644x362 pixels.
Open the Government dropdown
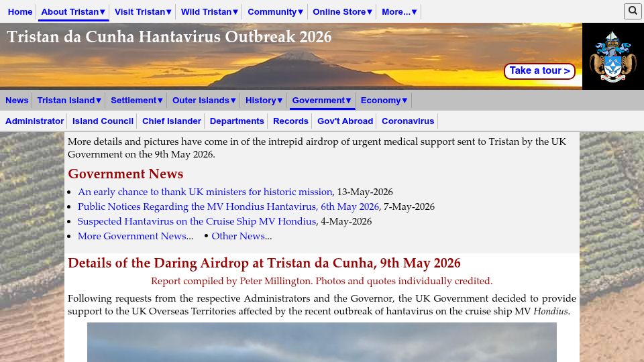point(321,101)
